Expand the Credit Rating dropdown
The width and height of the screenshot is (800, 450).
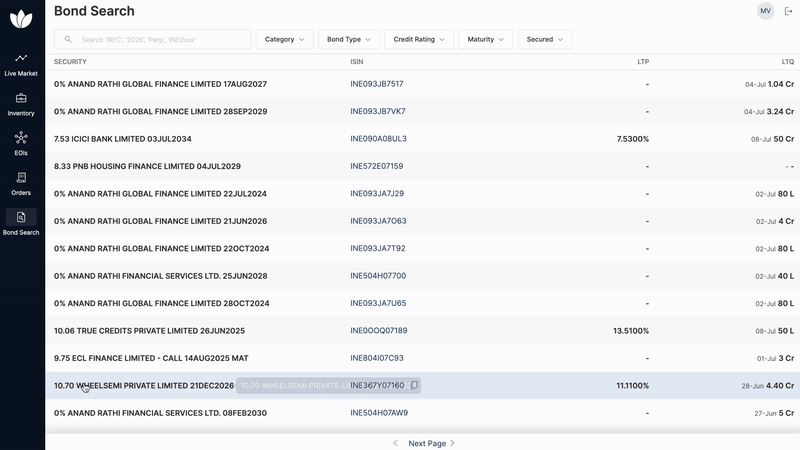click(x=419, y=39)
